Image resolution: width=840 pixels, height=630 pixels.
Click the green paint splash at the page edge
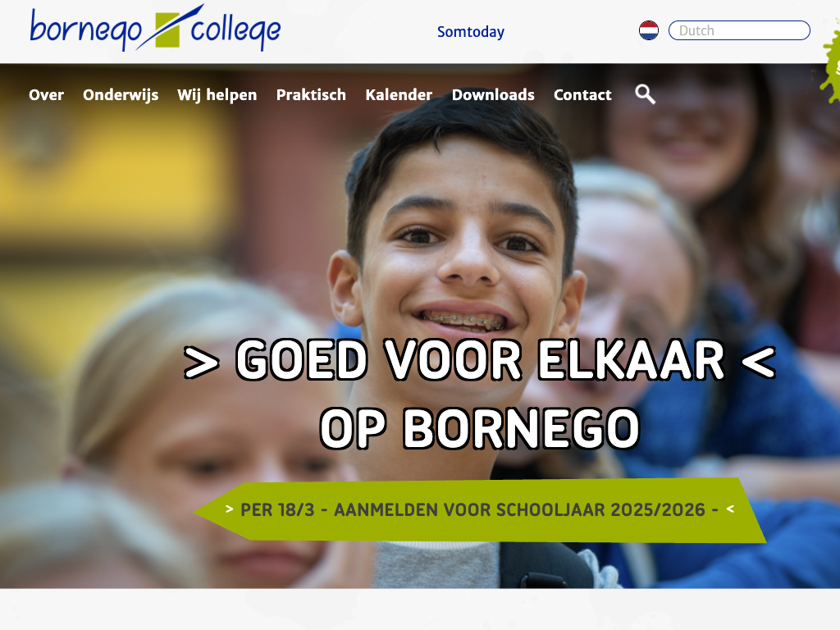(832, 60)
